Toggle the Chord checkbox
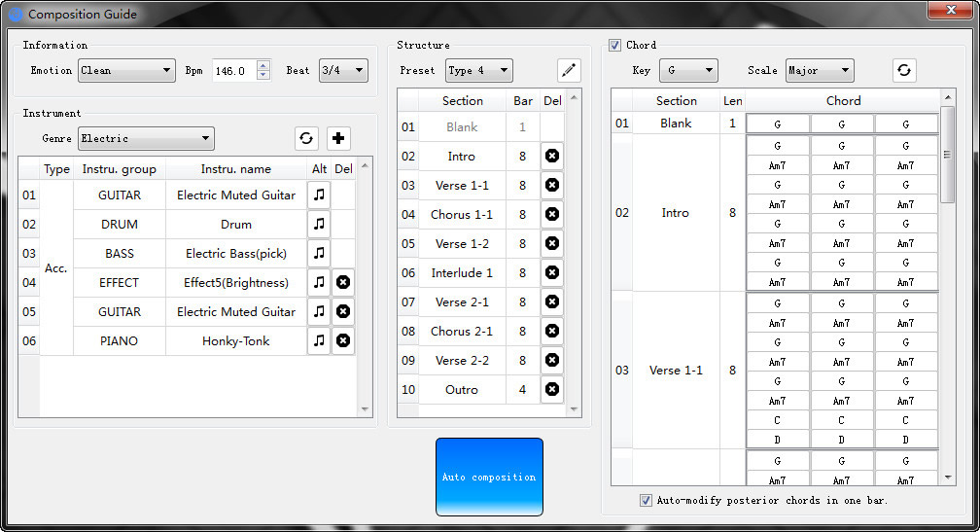The image size is (980, 532). click(615, 45)
